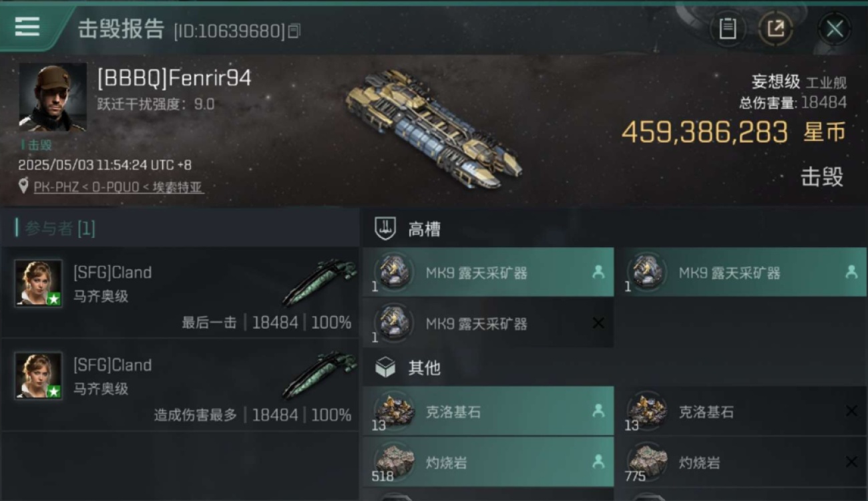Select destroyed MK9 露天采矿器 with X mark
Screen dimensions: 868x501
point(488,323)
